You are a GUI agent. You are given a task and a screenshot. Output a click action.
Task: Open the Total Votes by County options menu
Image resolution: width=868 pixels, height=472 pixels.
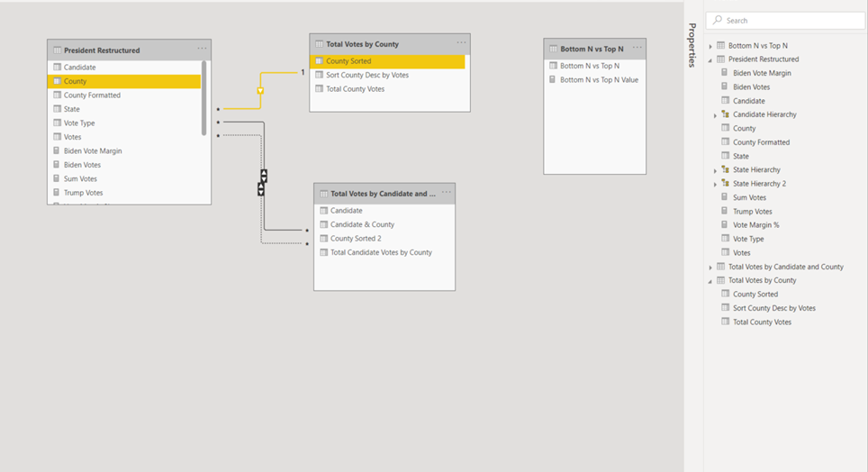(x=461, y=42)
